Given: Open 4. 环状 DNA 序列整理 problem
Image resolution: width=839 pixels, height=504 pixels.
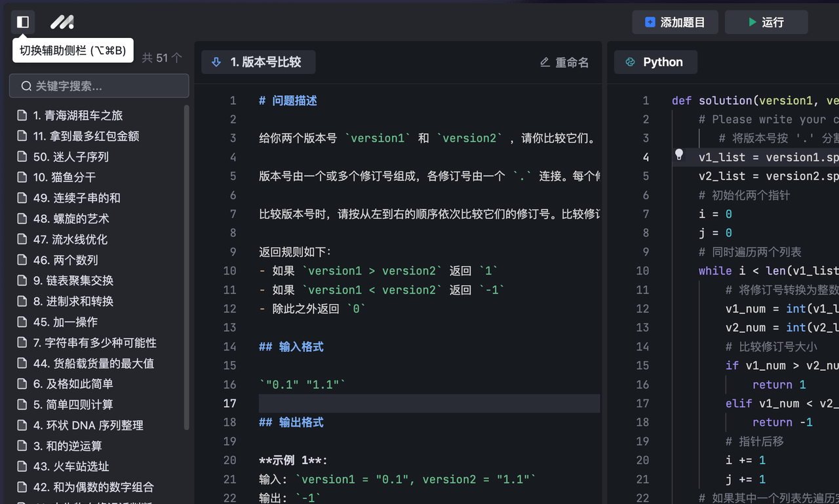Looking at the screenshot, I should tap(88, 425).
